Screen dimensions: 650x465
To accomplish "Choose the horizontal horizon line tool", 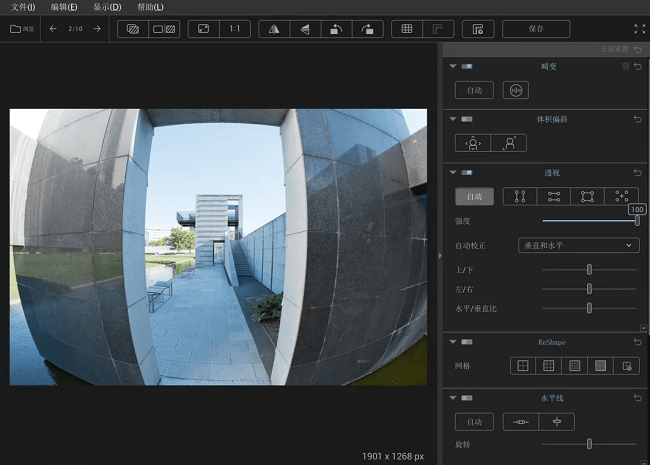I will (520, 422).
